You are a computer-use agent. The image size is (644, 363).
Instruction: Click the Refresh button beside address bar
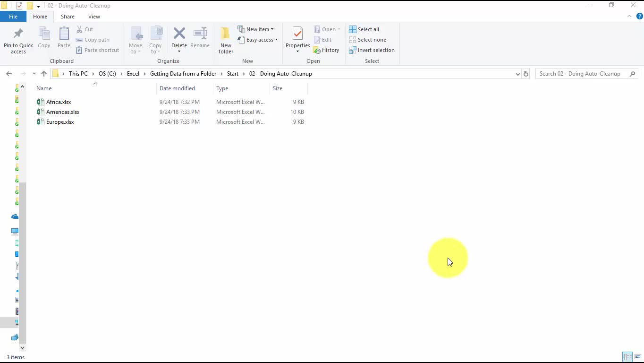[525, 74]
